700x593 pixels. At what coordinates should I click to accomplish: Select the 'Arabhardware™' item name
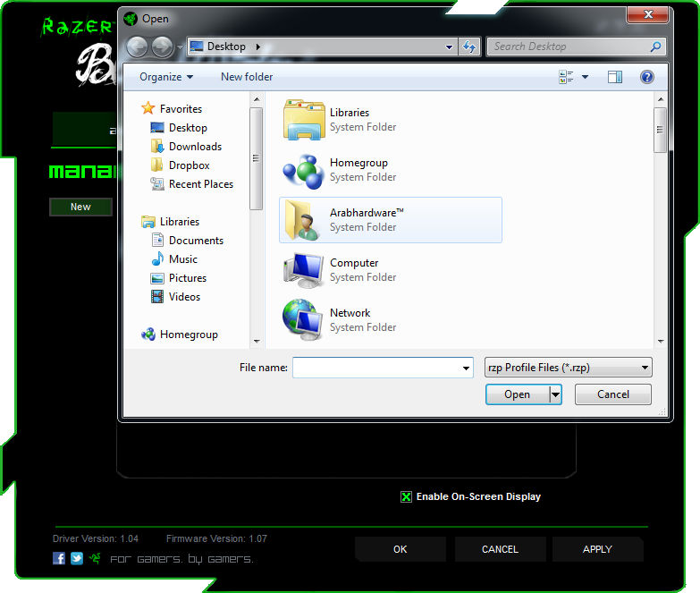pyautogui.click(x=367, y=213)
